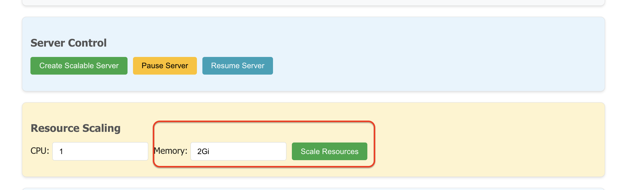Image resolution: width=644 pixels, height=190 pixels.
Task: Focus the Memory input field
Action: [x=238, y=151]
